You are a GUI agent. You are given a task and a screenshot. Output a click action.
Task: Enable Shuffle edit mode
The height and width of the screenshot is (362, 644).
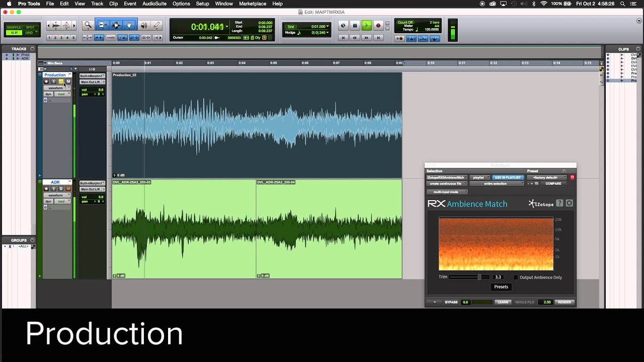(14, 27)
